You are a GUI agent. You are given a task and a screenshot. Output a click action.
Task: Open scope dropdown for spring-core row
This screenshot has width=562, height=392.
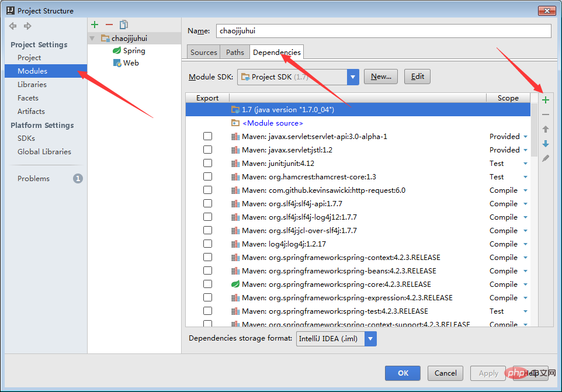525,285
